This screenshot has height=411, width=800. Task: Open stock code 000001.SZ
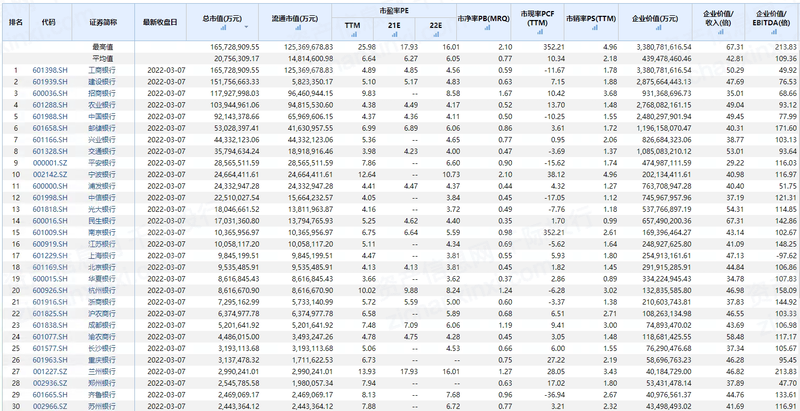[50, 163]
